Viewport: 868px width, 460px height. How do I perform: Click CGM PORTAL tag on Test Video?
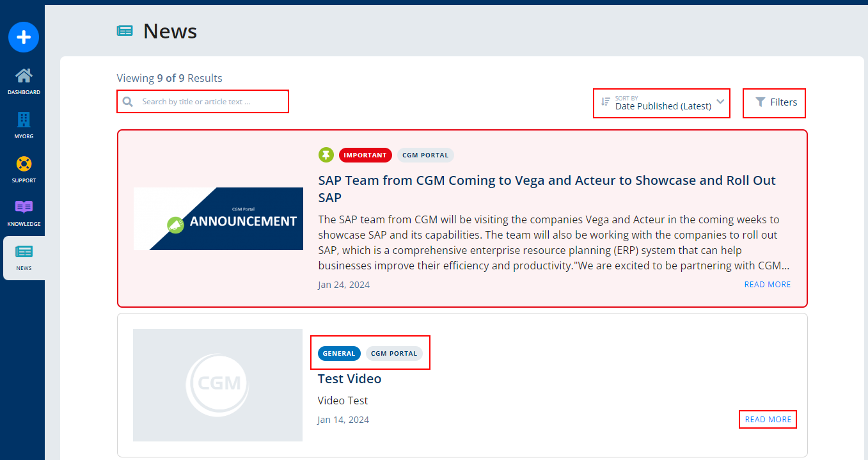pos(394,353)
